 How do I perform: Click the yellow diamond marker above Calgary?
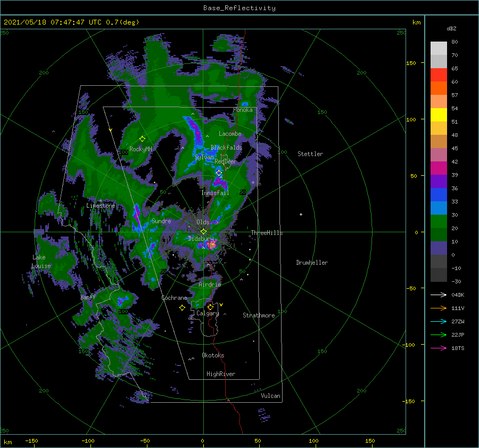click(210, 307)
